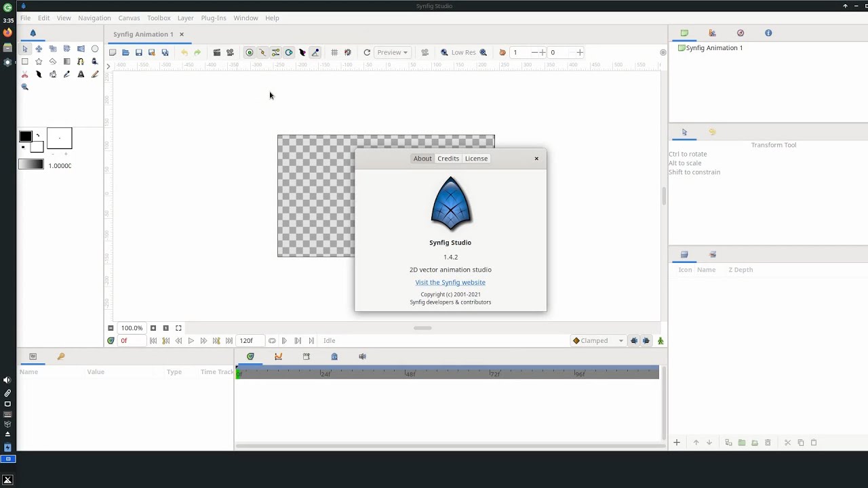Open the Plug-Ins menu
This screenshot has height=488, width=868.
[214, 18]
